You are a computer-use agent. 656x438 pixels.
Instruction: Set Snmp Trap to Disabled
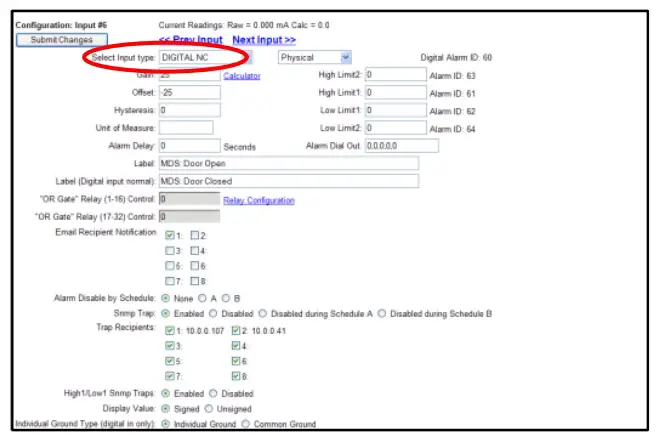point(213,313)
